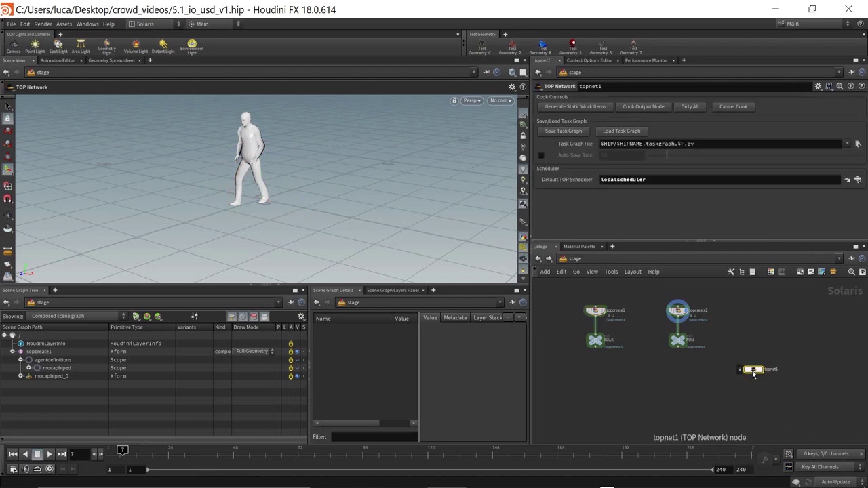Click the Default TOP Scheduler input field
The height and width of the screenshot is (488, 868).
[x=719, y=180]
